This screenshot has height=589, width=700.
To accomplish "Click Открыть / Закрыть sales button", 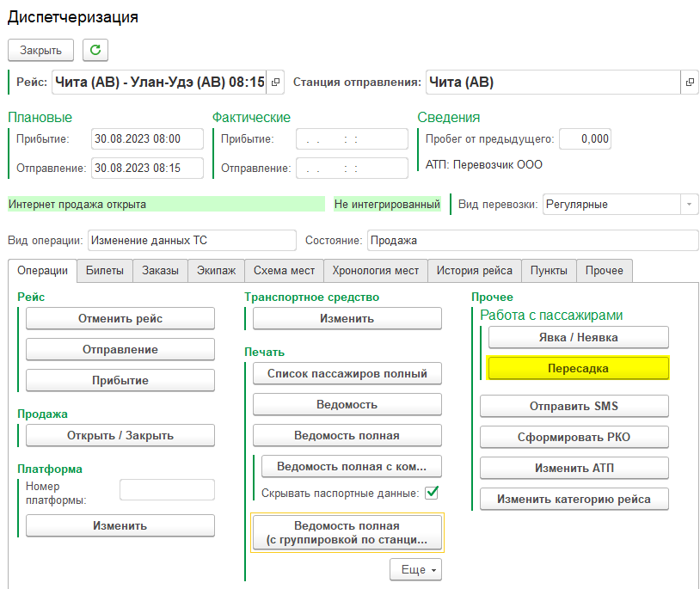I will [x=120, y=435].
